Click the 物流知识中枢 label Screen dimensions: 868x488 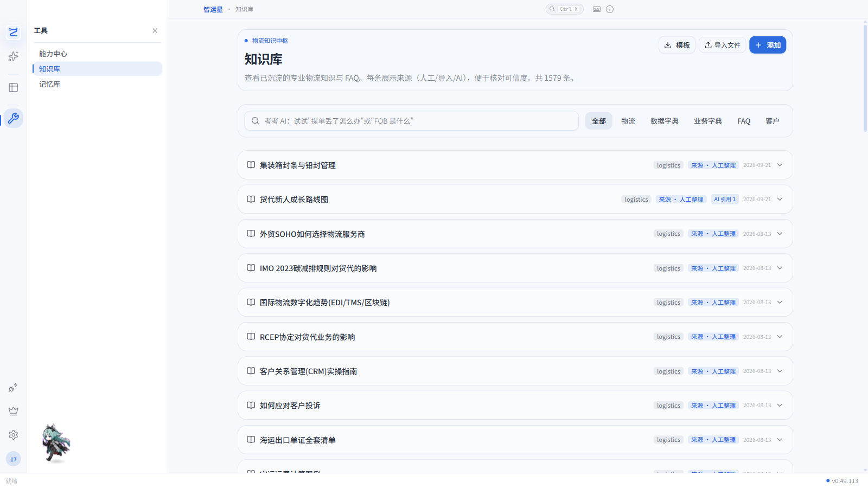click(x=270, y=41)
